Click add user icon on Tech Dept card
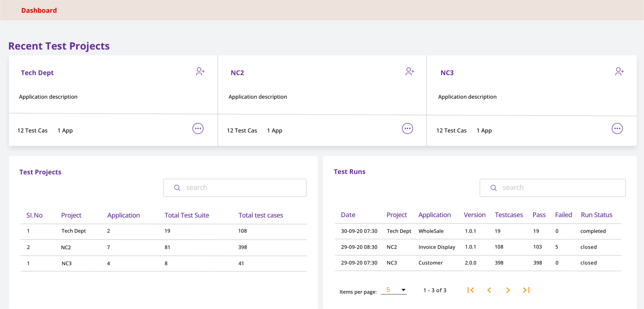644x309 pixels. pyautogui.click(x=200, y=72)
